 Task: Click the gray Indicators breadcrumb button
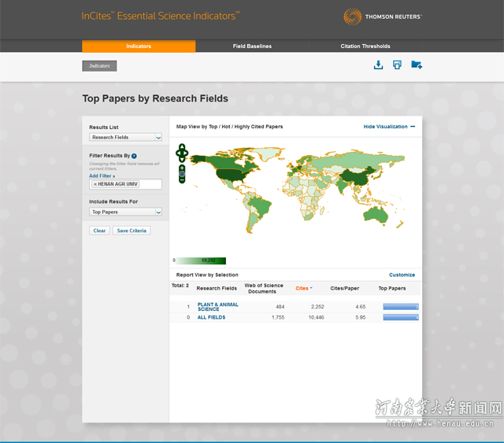click(x=99, y=66)
